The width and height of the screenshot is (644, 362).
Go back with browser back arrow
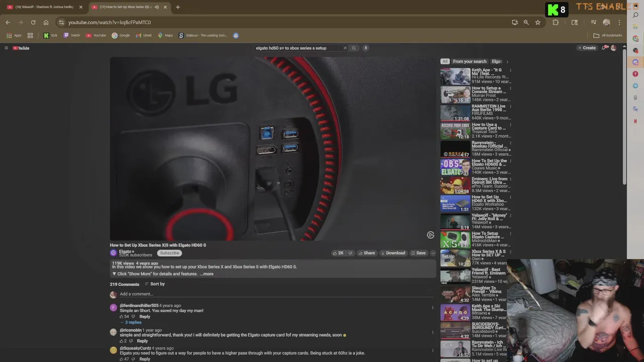8,22
